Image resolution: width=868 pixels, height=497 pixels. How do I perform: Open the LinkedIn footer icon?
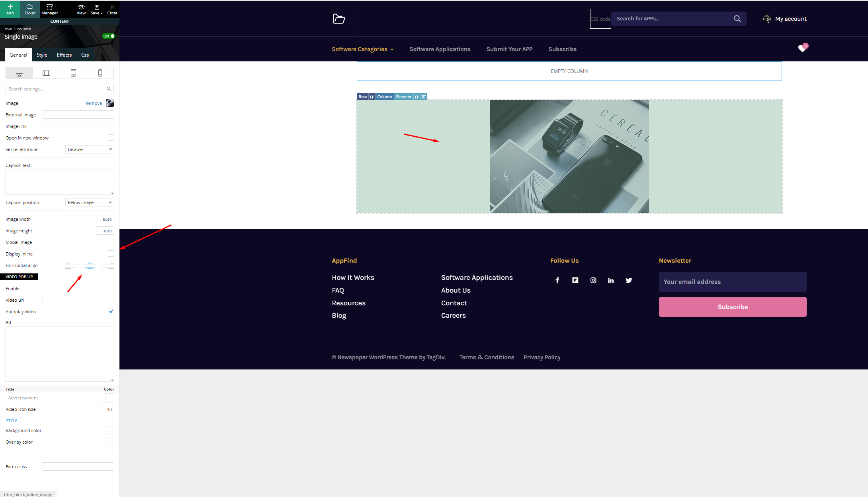click(x=611, y=281)
